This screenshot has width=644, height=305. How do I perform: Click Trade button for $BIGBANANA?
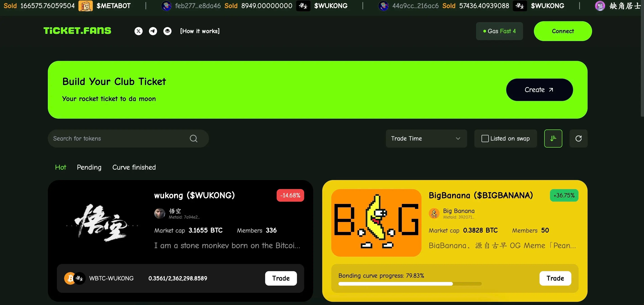[554, 278]
